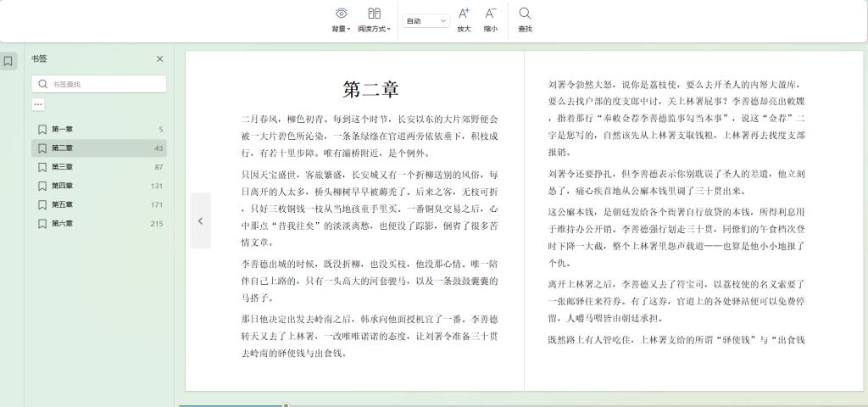Click the bookmark icon beside 第六章
Image resolution: width=868 pixels, height=407 pixels.
(42, 224)
